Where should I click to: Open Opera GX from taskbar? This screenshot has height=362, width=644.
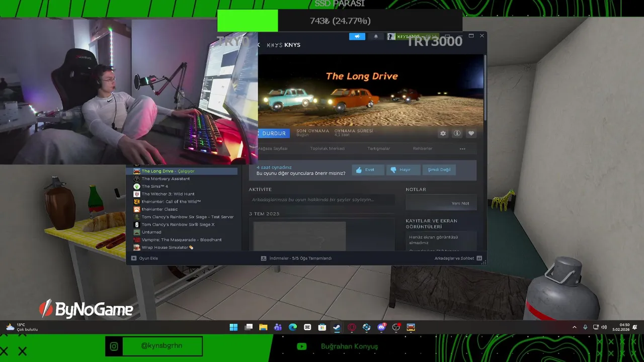pyautogui.click(x=352, y=327)
